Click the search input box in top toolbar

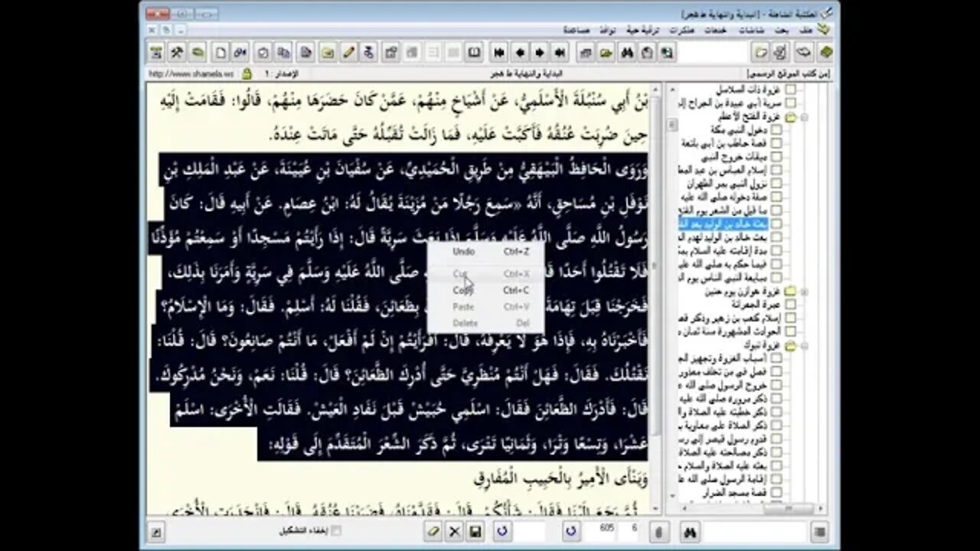click(x=713, y=52)
